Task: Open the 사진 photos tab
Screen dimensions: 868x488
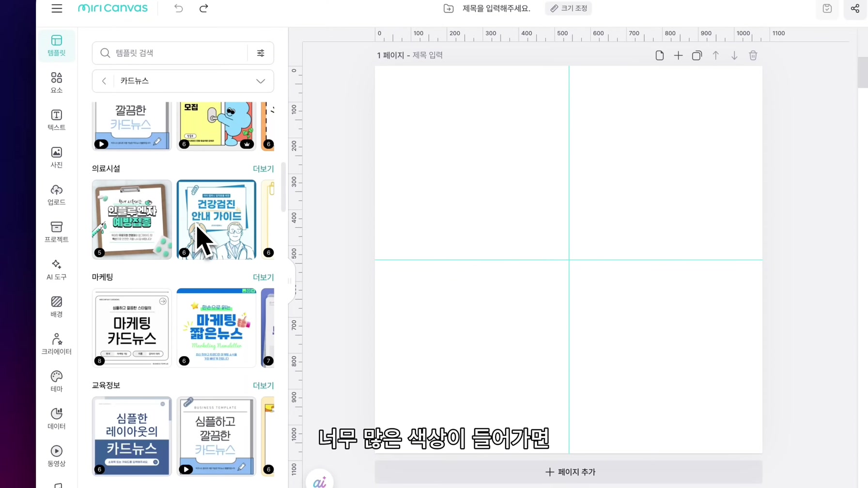Action: click(57, 157)
